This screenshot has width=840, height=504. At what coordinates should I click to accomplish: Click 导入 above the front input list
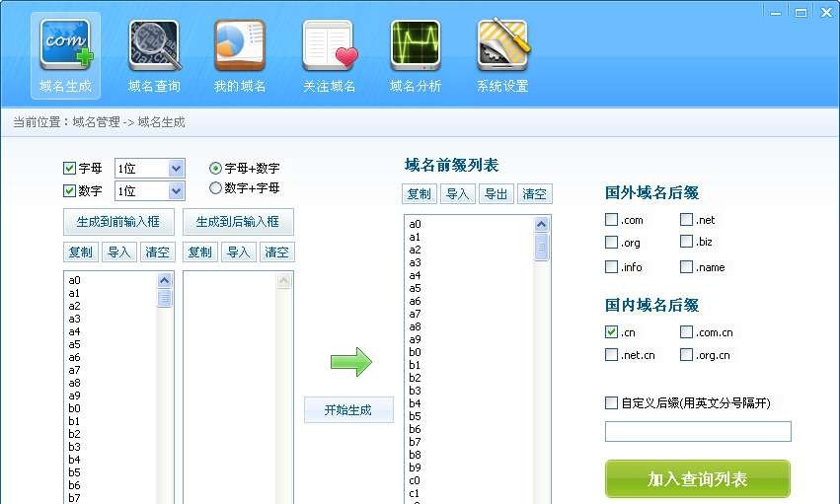pyautogui.click(x=118, y=252)
